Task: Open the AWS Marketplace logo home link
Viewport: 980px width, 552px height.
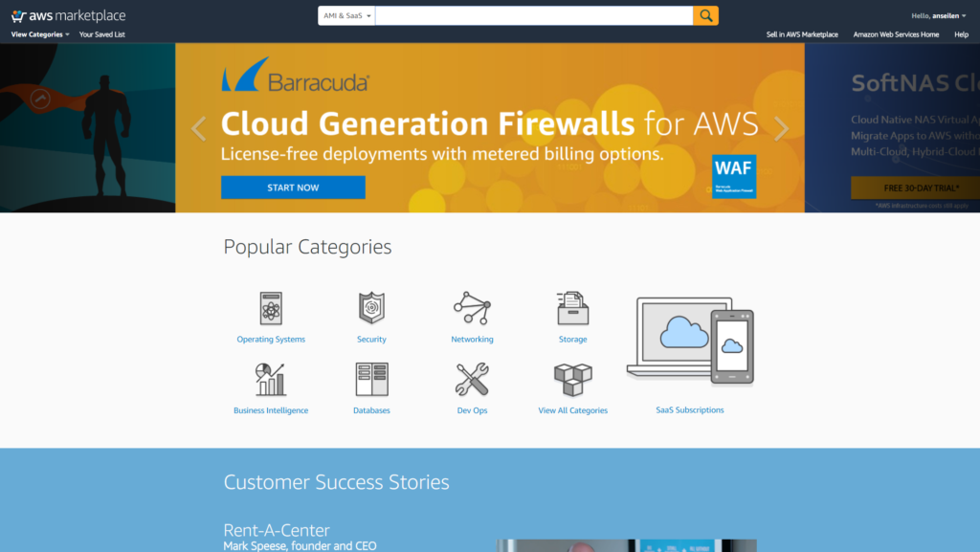Action: pyautogui.click(x=68, y=15)
